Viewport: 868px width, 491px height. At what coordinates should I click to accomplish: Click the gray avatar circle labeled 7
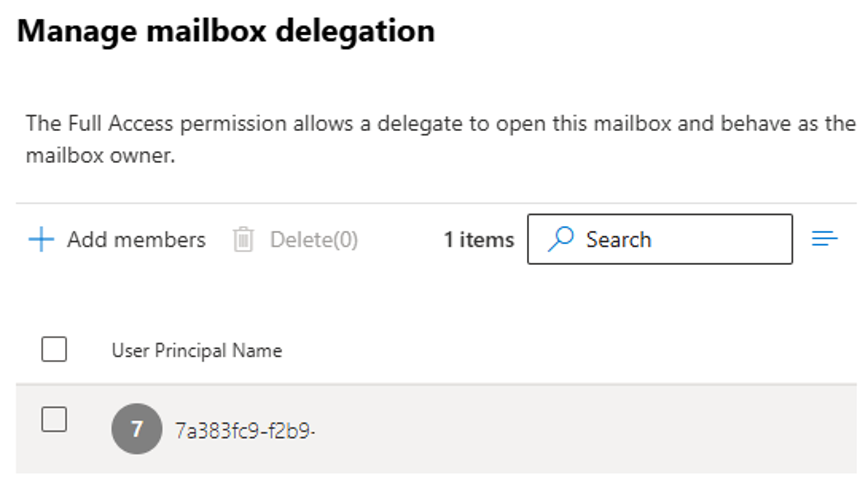[x=137, y=429]
